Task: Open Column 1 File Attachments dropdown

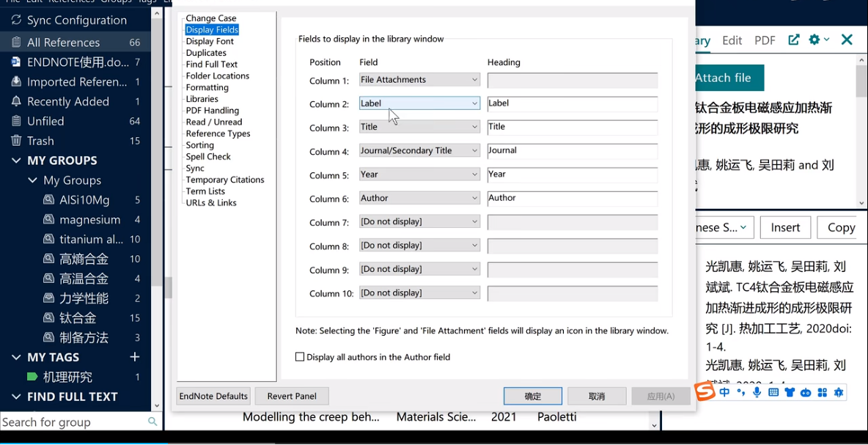Action: pyautogui.click(x=419, y=80)
